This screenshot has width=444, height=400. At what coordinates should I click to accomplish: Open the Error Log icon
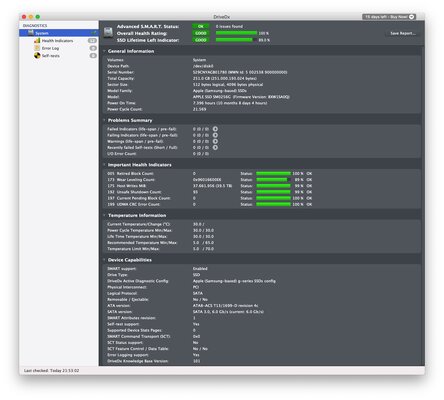point(37,48)
